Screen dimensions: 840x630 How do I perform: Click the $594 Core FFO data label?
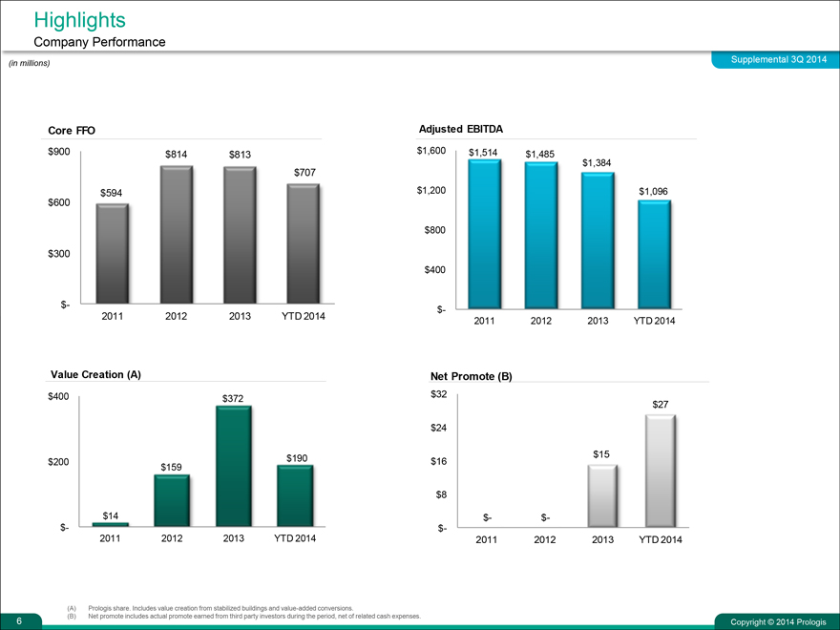(x=114, y=194)
